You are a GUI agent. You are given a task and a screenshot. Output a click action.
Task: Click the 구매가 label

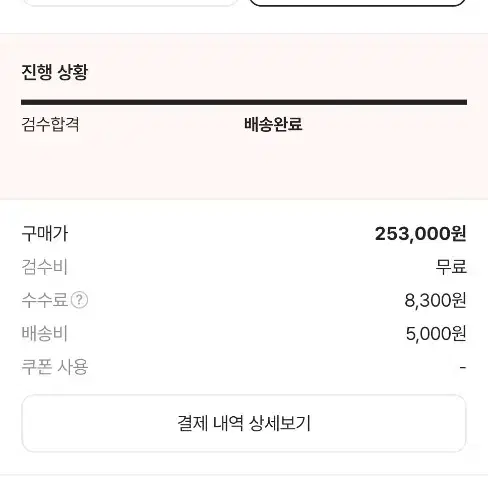pos(45,234)
